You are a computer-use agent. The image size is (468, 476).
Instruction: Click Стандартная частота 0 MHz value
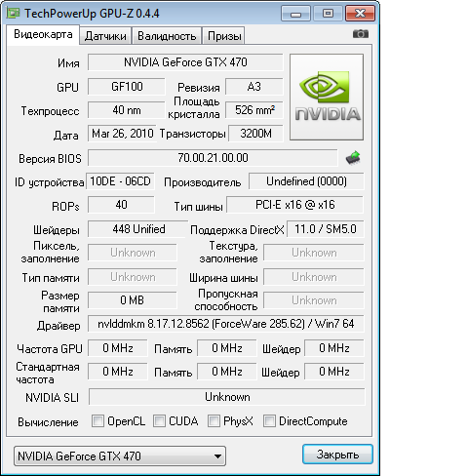[x=118, y=372]
